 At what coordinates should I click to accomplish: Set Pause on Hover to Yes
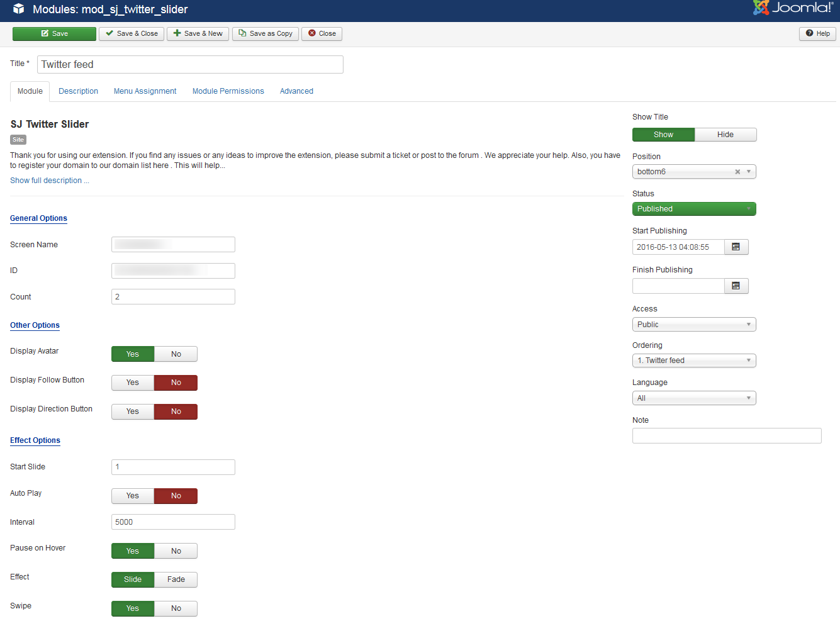[x=133, y=551]
